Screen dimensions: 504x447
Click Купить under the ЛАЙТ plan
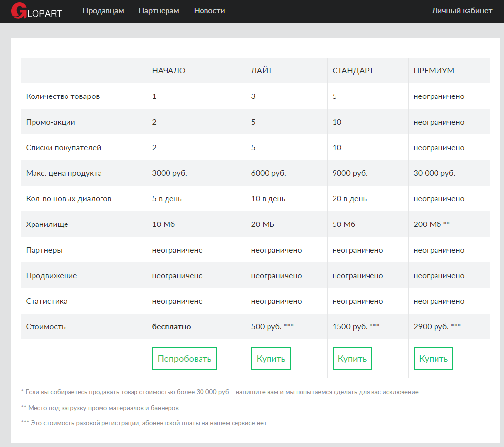point(271,358)
